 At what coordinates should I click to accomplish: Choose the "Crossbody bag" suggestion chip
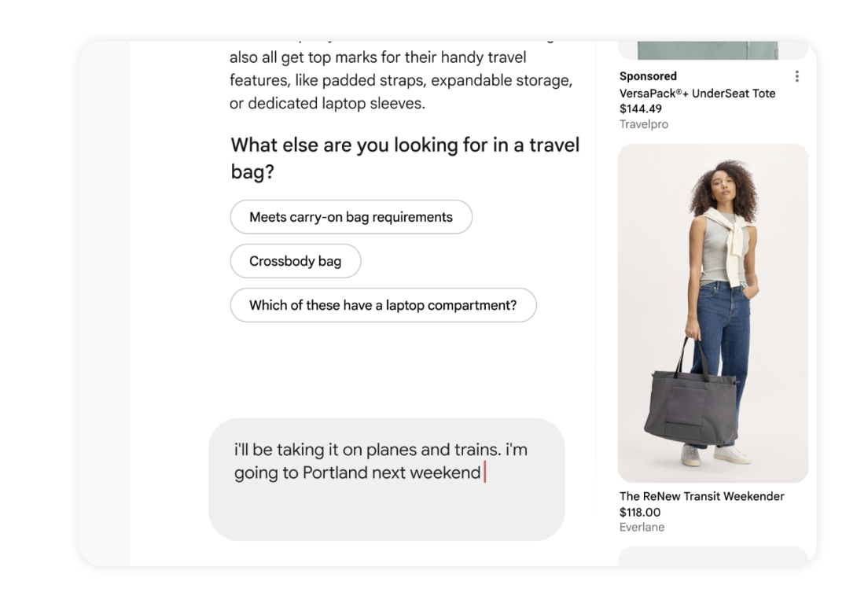(x=295, y=261)
